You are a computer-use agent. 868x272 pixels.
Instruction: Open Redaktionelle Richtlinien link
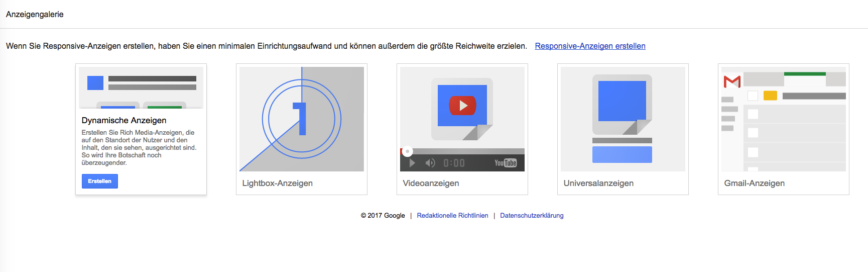point(452,215)
